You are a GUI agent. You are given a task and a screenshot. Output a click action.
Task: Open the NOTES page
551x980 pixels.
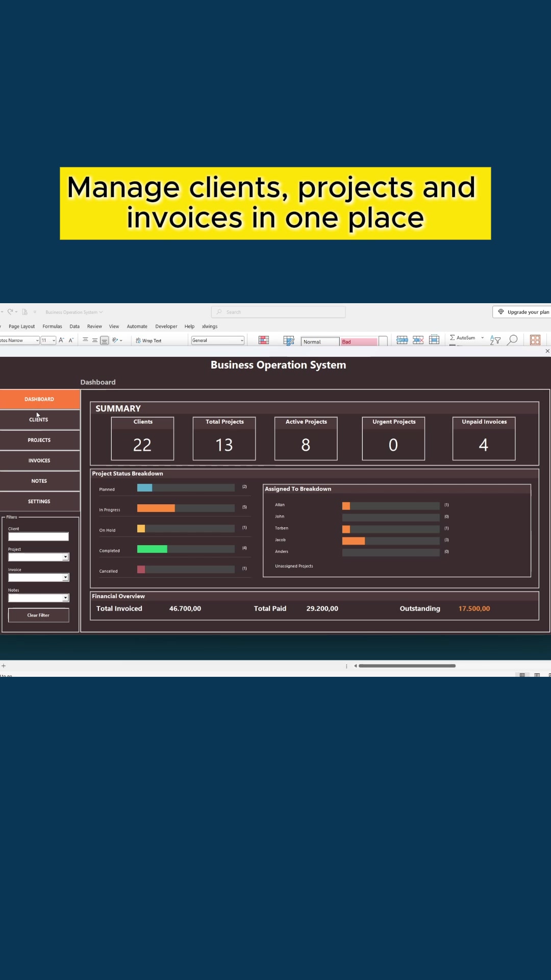pos(40,481)
